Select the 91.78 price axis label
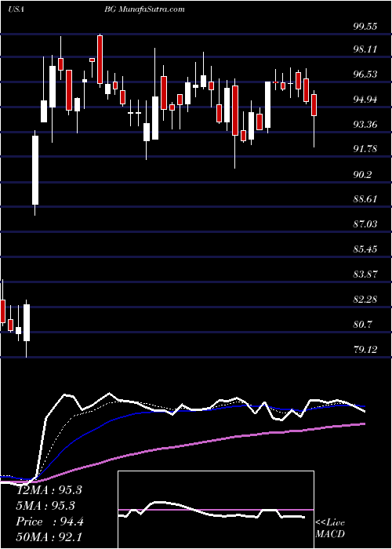This screenshot has height=549, width=392. point(365,149)
